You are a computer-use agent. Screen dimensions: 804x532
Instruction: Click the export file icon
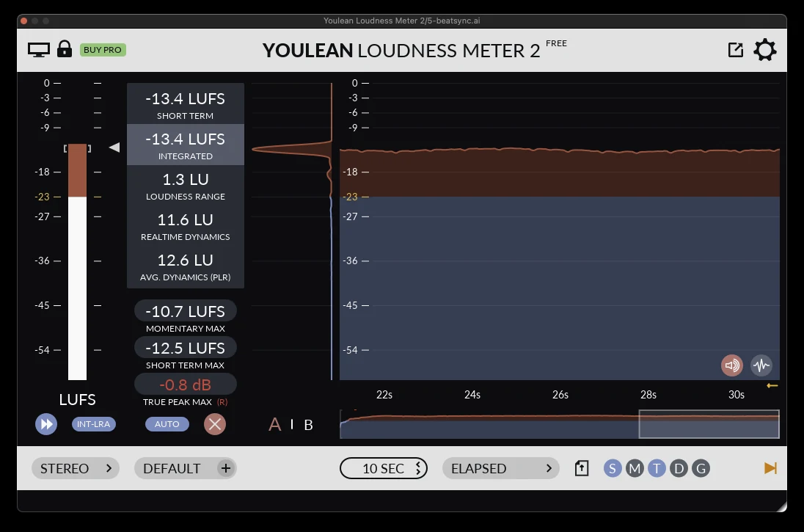pos(582,468)
